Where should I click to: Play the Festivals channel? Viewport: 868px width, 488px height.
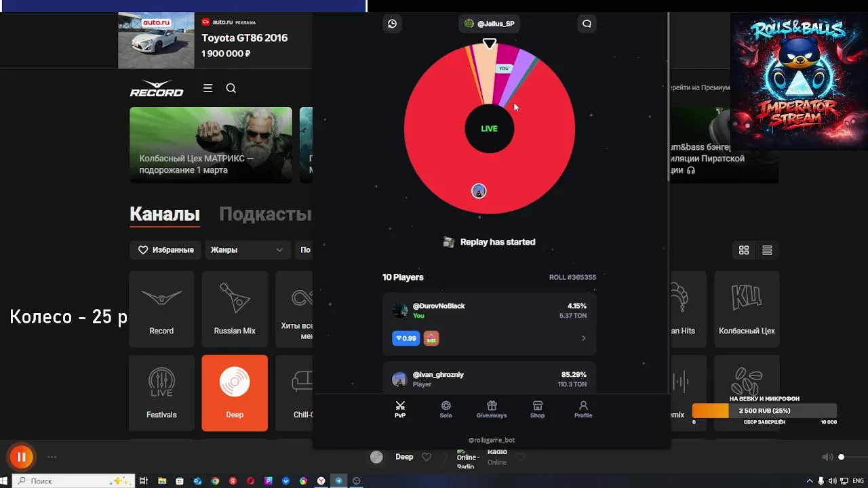[161, 393]
